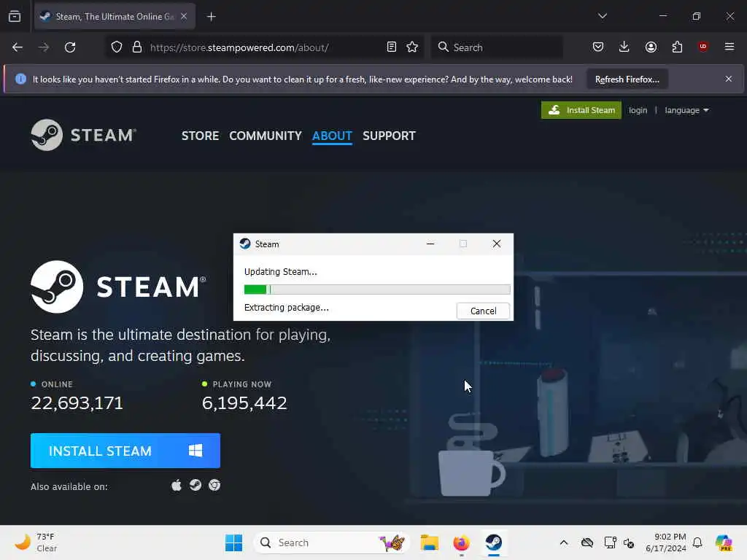Click the Steam logo in site header
This screenshot has width=747, height=560.
[84, 135]
